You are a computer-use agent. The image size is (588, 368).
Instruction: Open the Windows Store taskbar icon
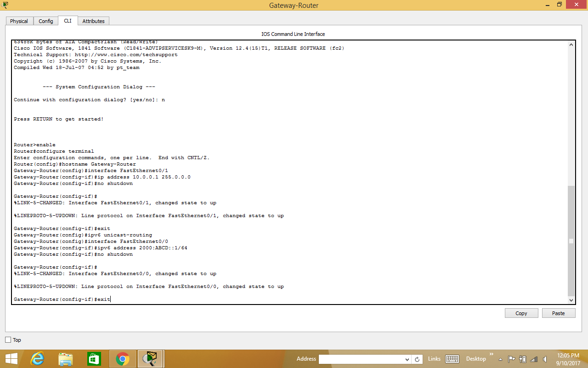tap(94, 359)
